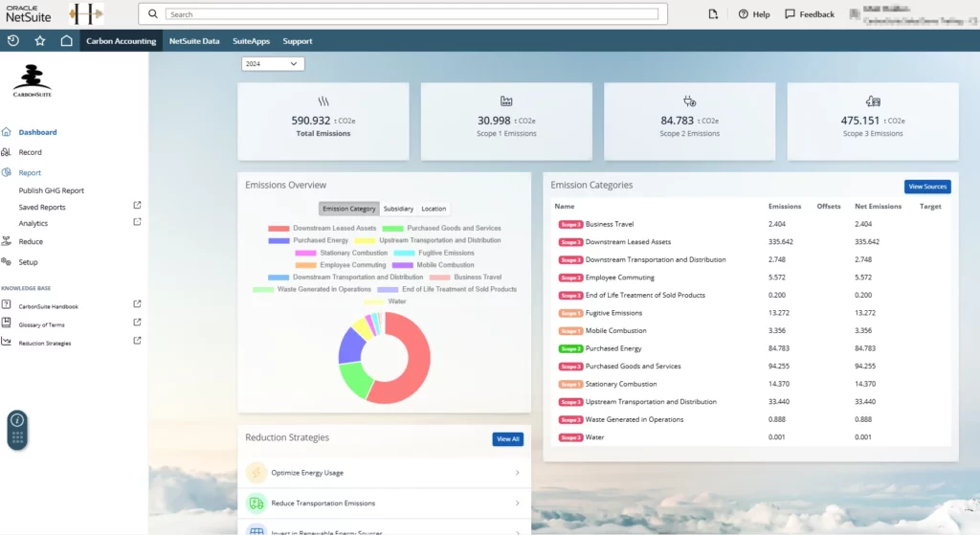980x535 pixels.
Task: Open Analytics external link icon
Action: [x=137, y=222]
